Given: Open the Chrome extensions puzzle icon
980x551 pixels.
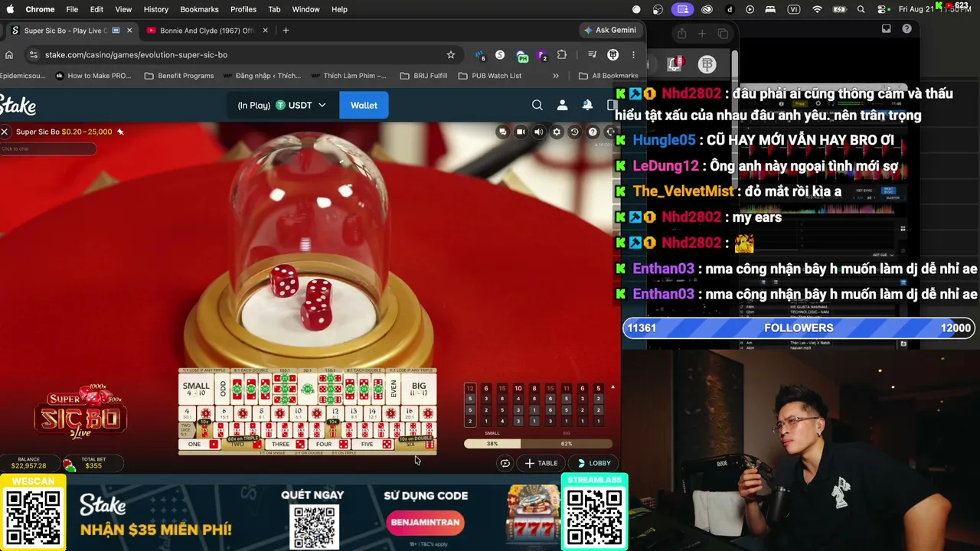Looking at the screenshot, I should point(562,55).
